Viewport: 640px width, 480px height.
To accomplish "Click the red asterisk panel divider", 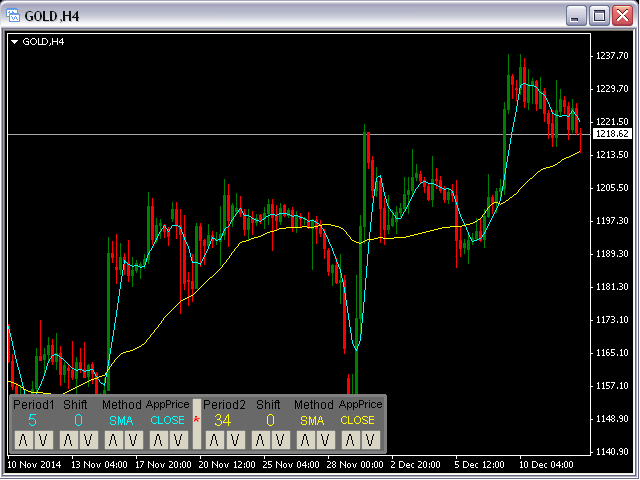I will click(x=197, y=421).
